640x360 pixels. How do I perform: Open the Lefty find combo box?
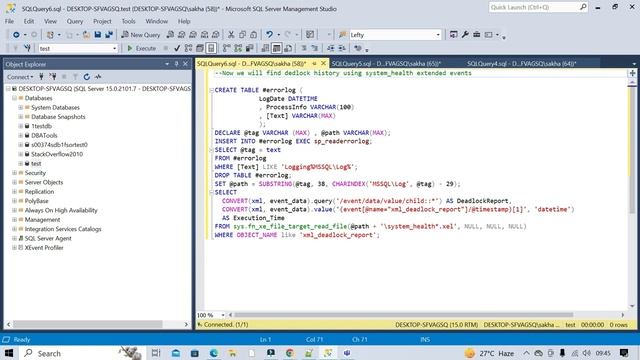coord(395,35)
